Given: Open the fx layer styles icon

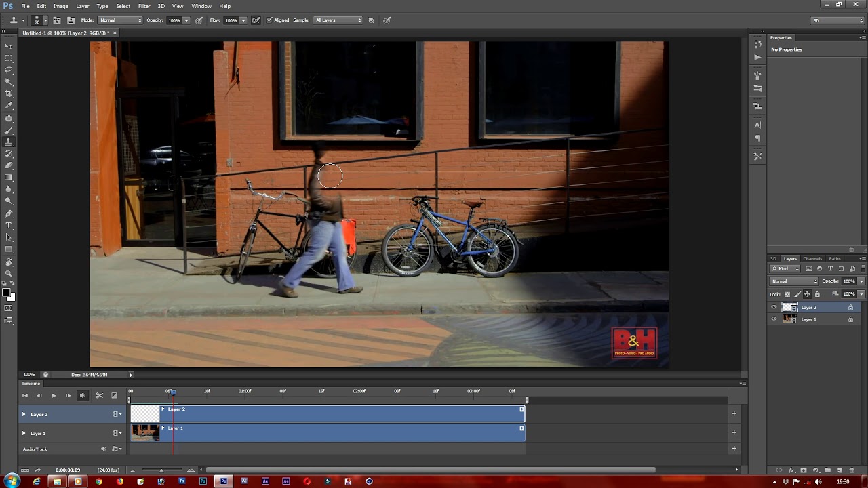Looking at the screenshot, I should point(791,470).
